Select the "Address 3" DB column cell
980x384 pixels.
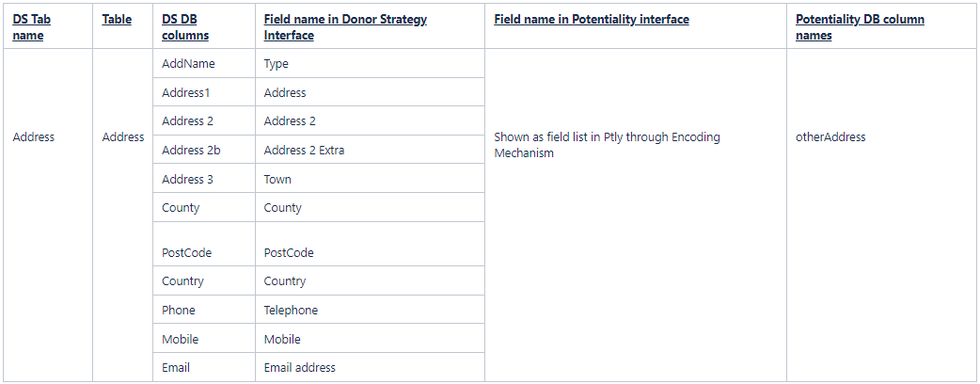[187, 179]
